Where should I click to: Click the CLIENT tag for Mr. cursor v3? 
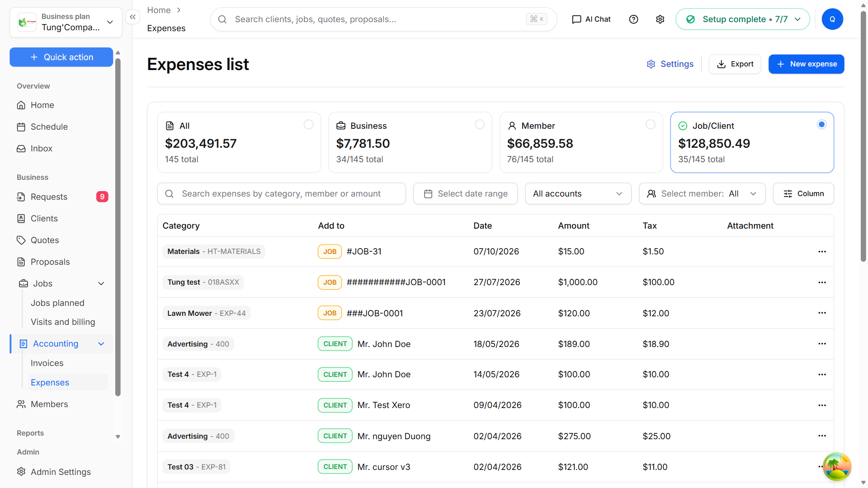tap(335, 467)
